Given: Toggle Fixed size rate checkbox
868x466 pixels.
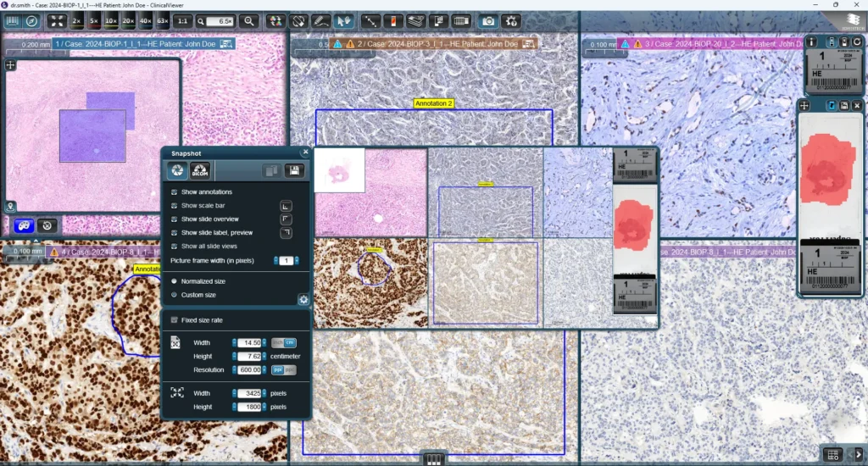Looking at the screenshot, I should click(175, 320).
